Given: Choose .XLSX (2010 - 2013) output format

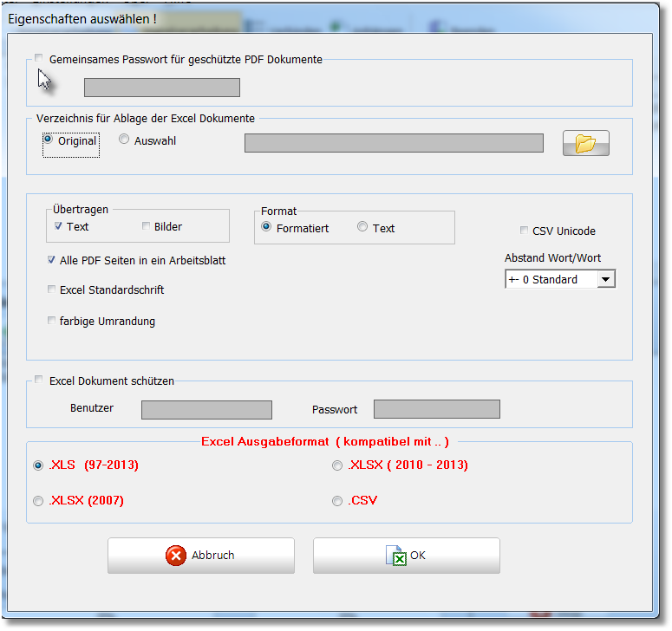Looking at the screenshot, I should point(337,465).
